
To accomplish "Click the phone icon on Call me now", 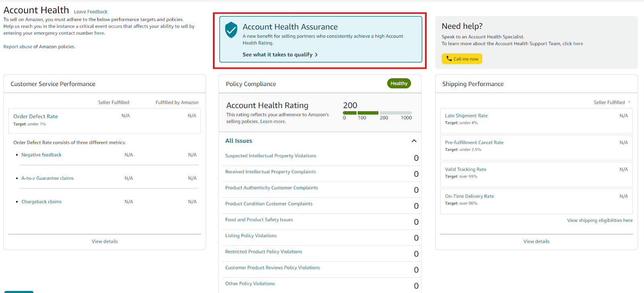I will (449, 59).
